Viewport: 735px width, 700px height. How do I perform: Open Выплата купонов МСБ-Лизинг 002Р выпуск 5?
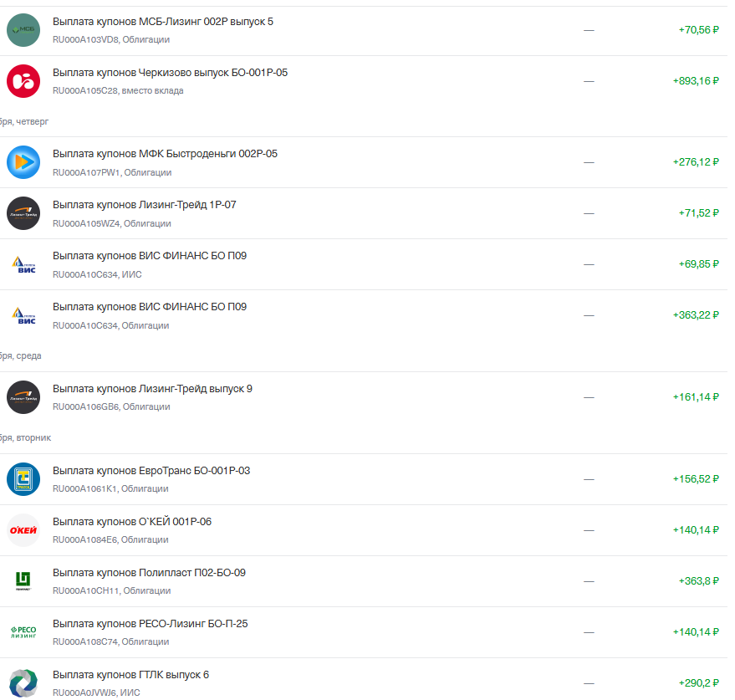point(163,22)
